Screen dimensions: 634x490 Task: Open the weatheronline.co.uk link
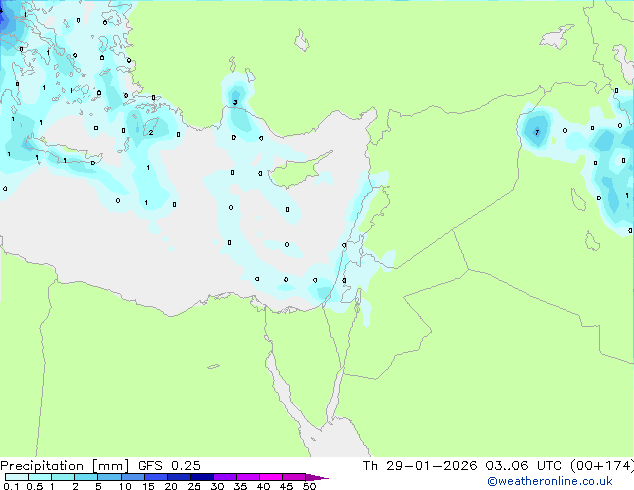tap(550, 481)
